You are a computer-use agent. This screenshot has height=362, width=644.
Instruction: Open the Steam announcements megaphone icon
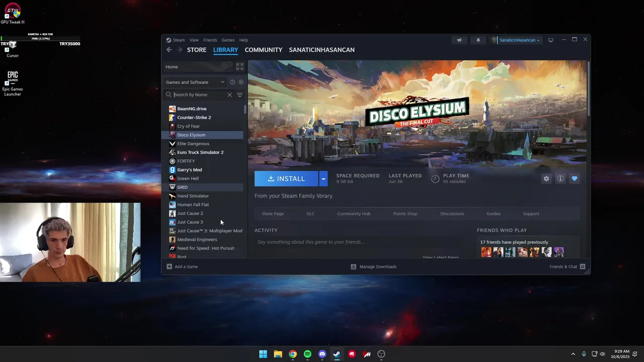[459, 40]
